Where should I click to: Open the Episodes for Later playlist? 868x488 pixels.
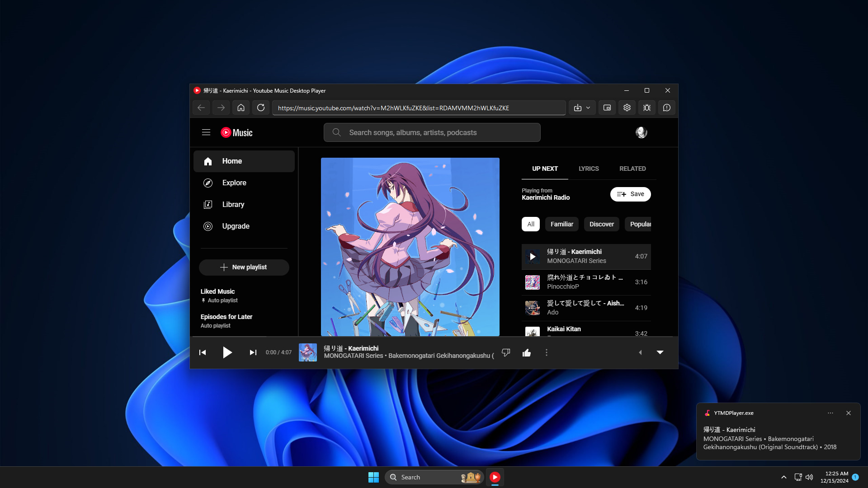(x=244, y=321)
